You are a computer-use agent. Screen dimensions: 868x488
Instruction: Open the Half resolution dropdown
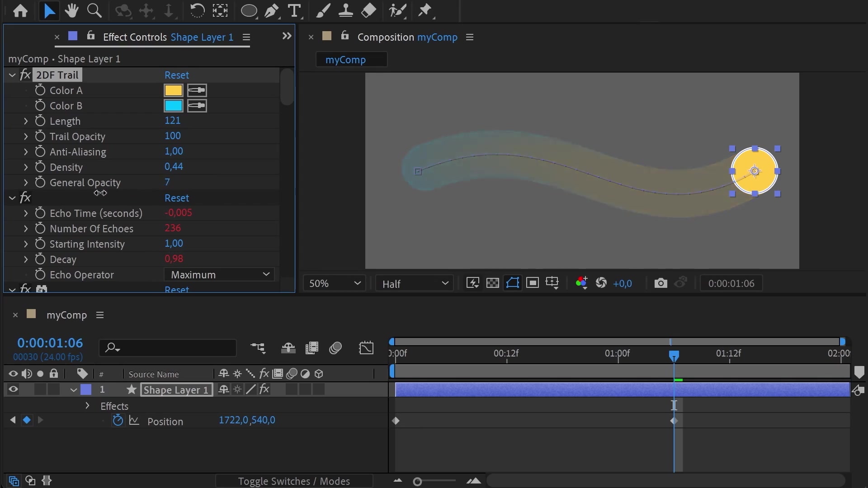pyautogui.click(x=415, y=283)
